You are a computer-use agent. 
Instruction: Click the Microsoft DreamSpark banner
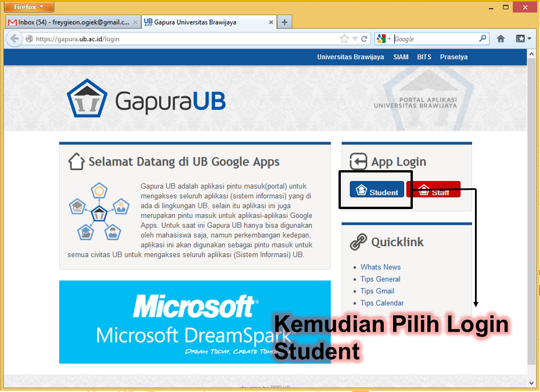195,322
